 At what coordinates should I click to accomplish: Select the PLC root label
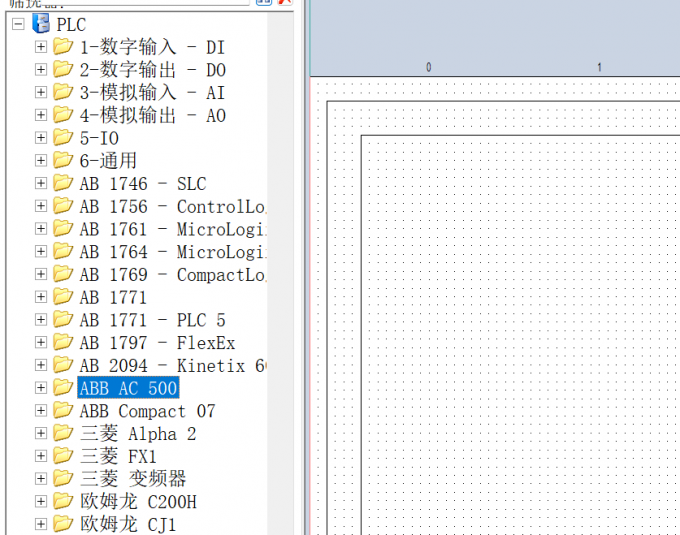tap(71, 24)
